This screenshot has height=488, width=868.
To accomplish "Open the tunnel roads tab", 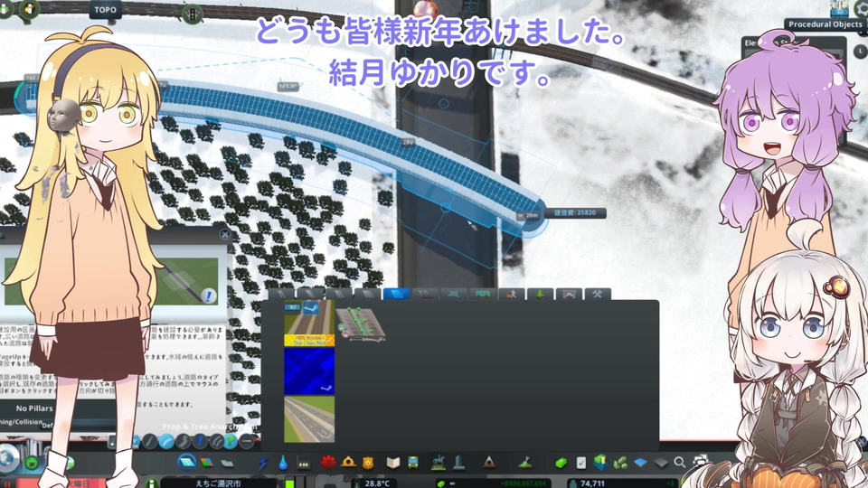I will click(569, 294).
